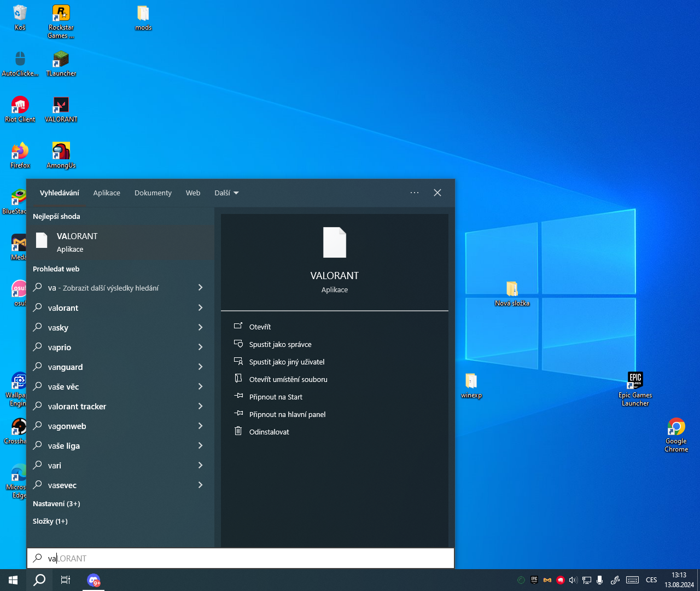Switch to the Dokumenty search tab
Image resolution: width=700 pixels, height=591 pixels.
tap(153, 193)
